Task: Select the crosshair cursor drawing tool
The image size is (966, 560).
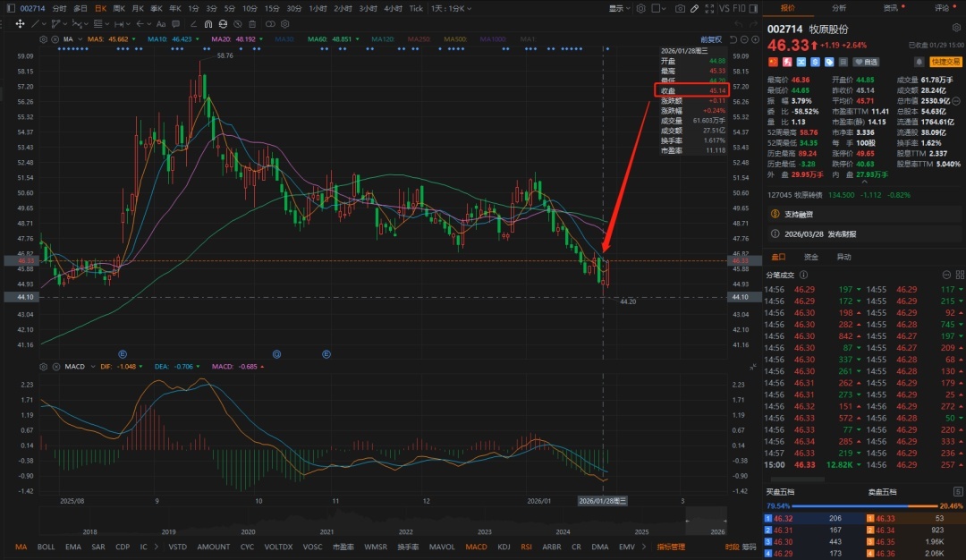Action: [x=21, y=24]
